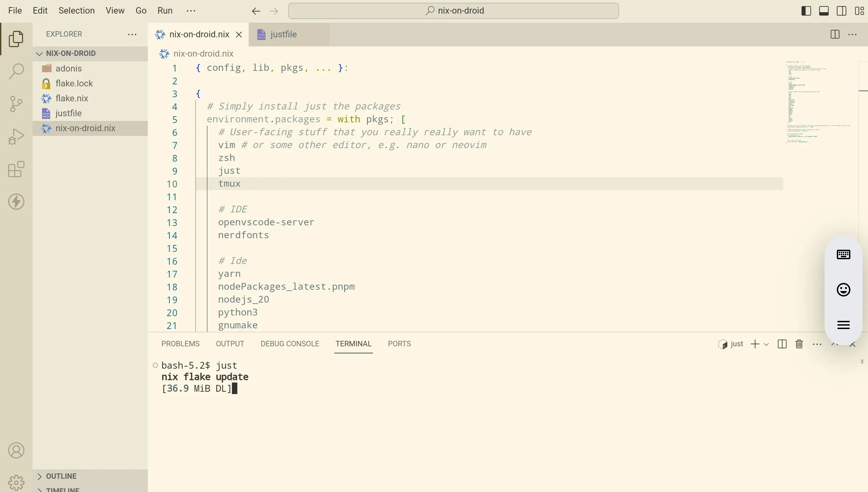Split the editor to the right
This screenshot has height=492, width=868.
pos(835,34)
